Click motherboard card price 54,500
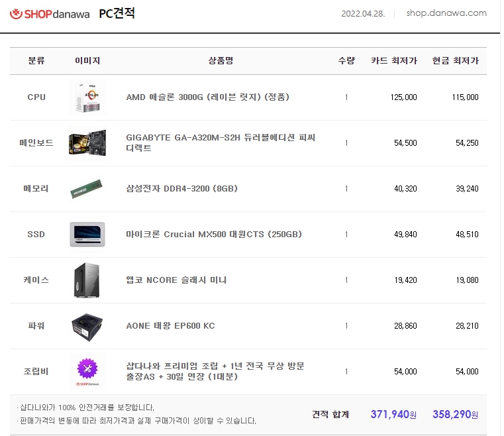Screen dimensions: 504x436 [x=405, y=142]
